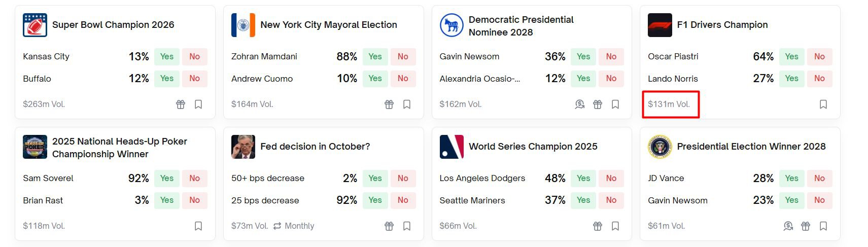Image resolution: width=868 pixels, height=247 pixels.
Task: Click rewards icon on Presidential Election Winner card
Action: [788, 226]
